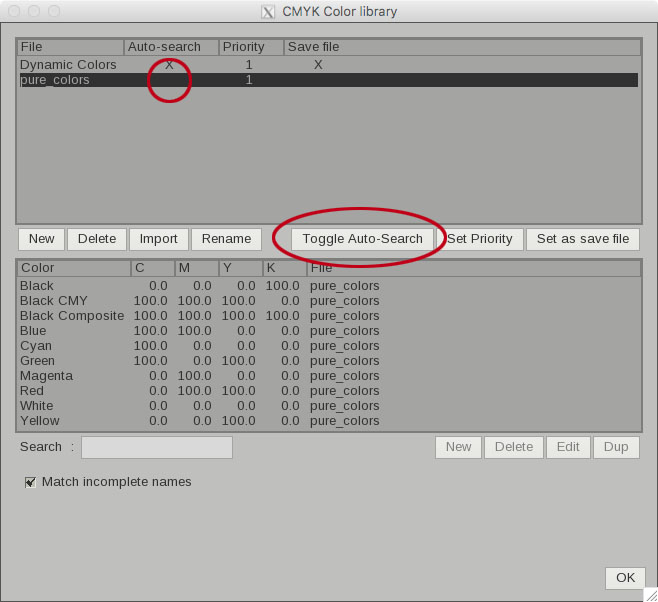Select the Magenta color entry

point(46,376)
